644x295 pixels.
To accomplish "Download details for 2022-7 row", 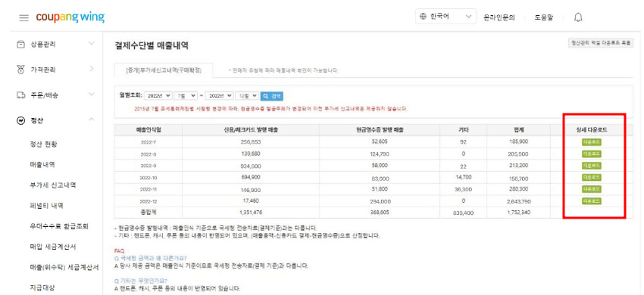I will (592, 142).
